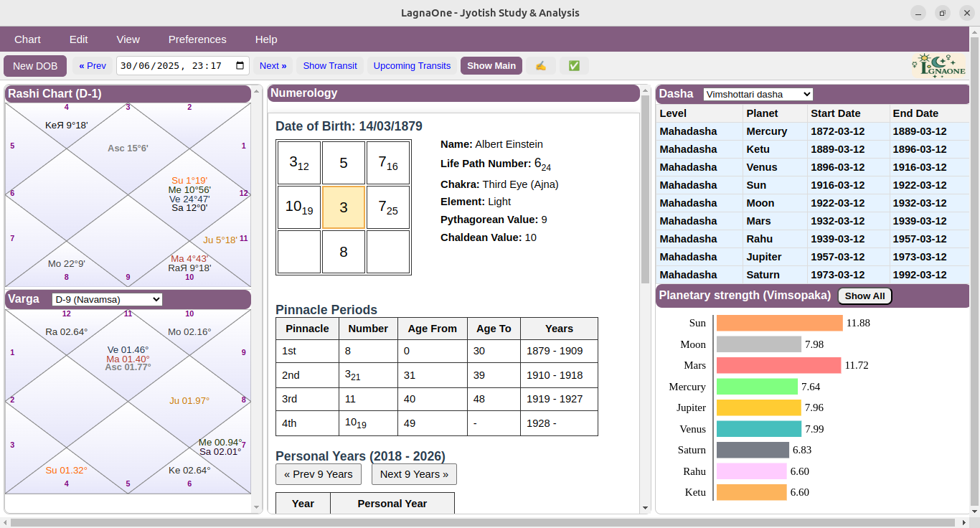Click the writing hand emoji toolbar button

(x=540, y=66)
